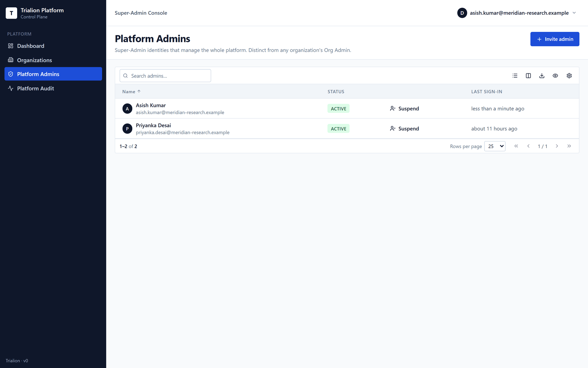
Task: Go to Organizations in the sidebar
Action: point(53,60)
